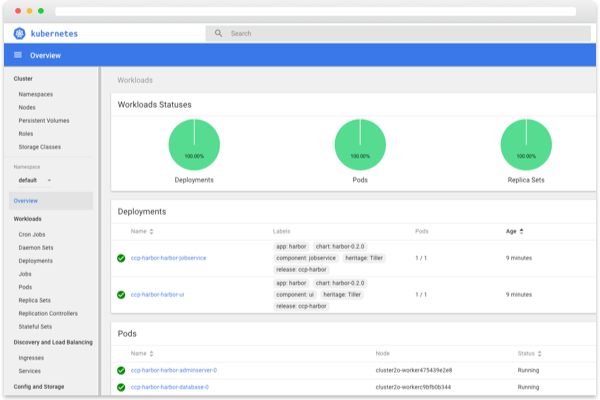This screenshot has height=400, width=600.
Task: Click 'release: ccp-harbor' chip in jobservice row
Action: click(x=301, y=269)
